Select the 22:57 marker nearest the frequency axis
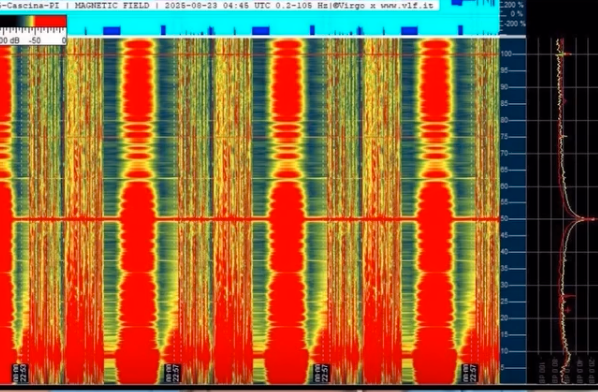The height and width of the screenshot is (392, 598). [469, 374]
